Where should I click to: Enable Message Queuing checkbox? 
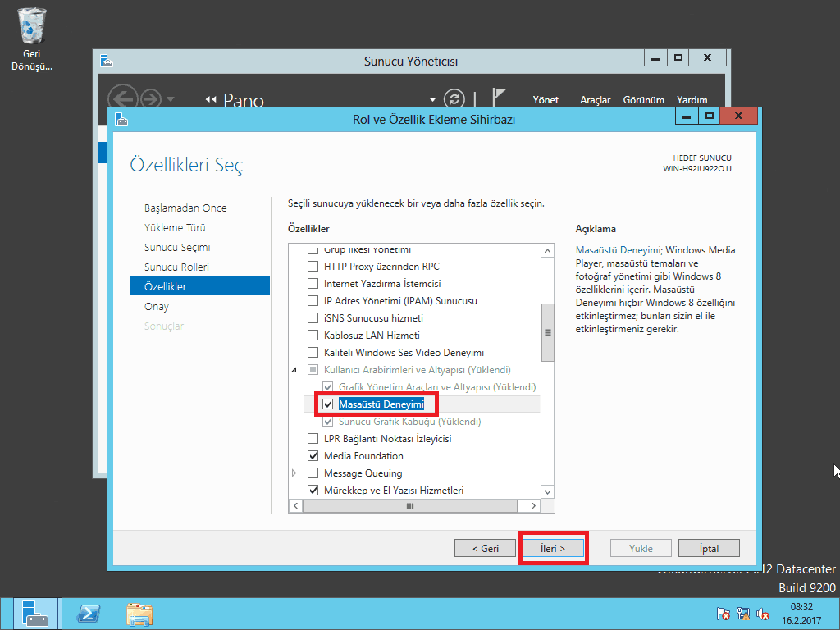(313, 473)
